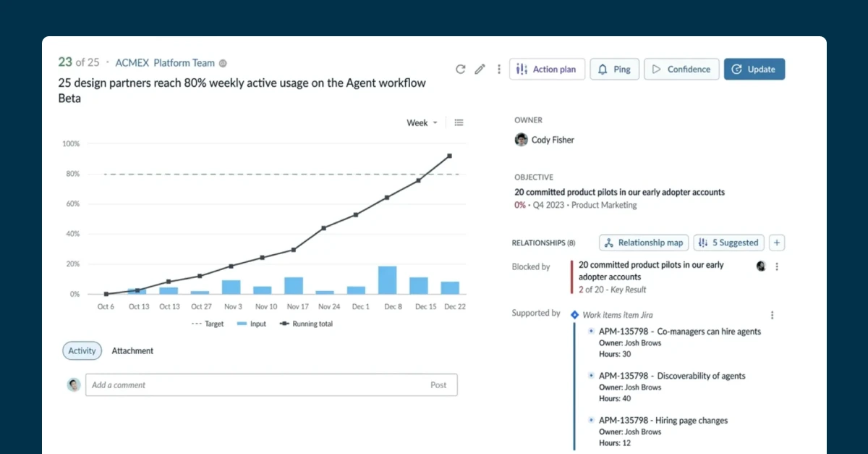Click the RELATIONSHIPS (8) heading

tap(543, 243)
